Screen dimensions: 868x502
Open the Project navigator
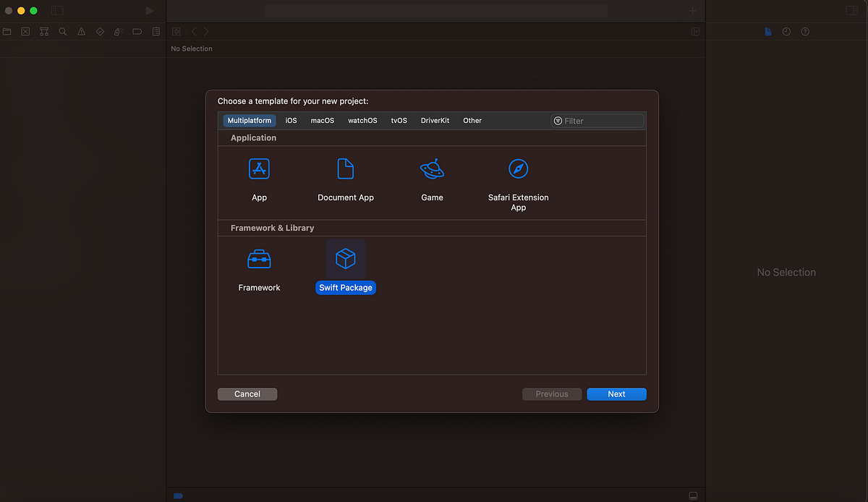tap(7, 31)
